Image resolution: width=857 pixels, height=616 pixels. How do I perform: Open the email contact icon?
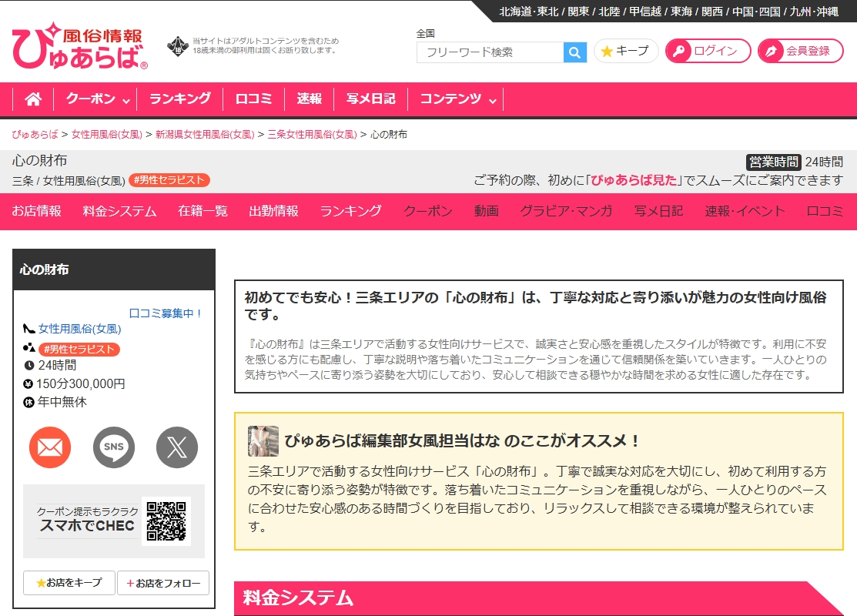[x=50, y=447]
